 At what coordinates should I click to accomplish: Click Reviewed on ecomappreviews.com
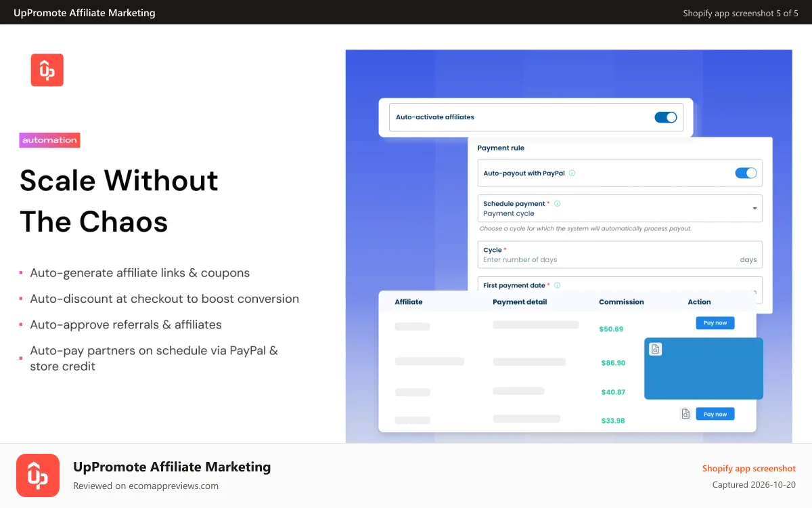[x=145, y=486]
